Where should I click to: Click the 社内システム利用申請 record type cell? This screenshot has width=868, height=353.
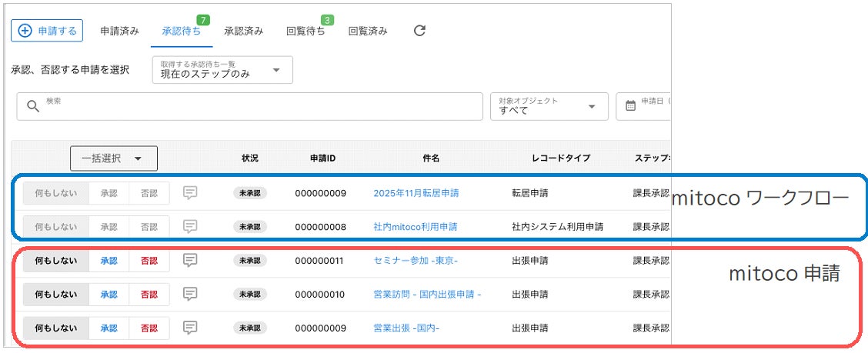[558, 227]
